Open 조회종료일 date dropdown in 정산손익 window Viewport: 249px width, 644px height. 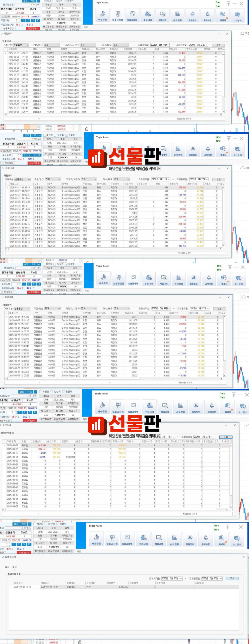coord(213,437)
